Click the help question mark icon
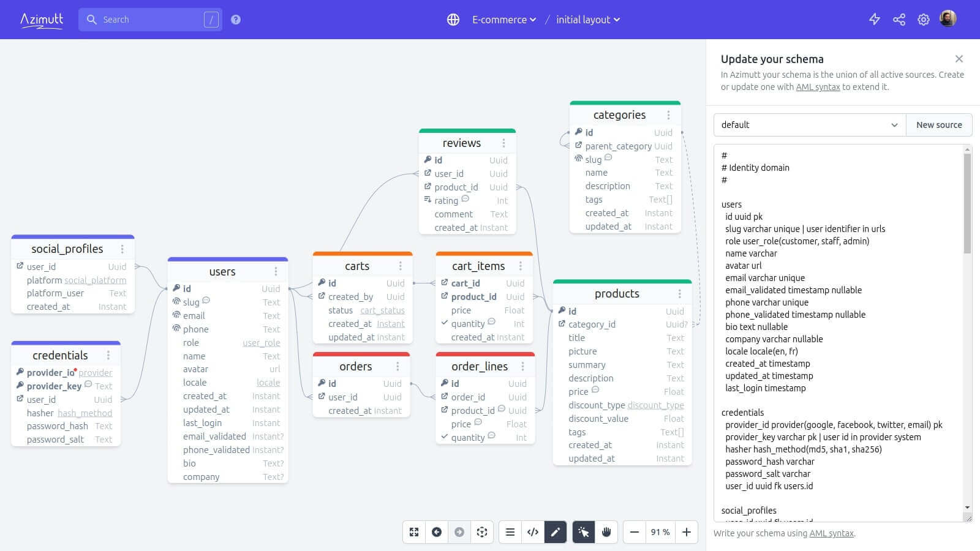The height and width of the screenshot is (551, 980). (236, 20)
